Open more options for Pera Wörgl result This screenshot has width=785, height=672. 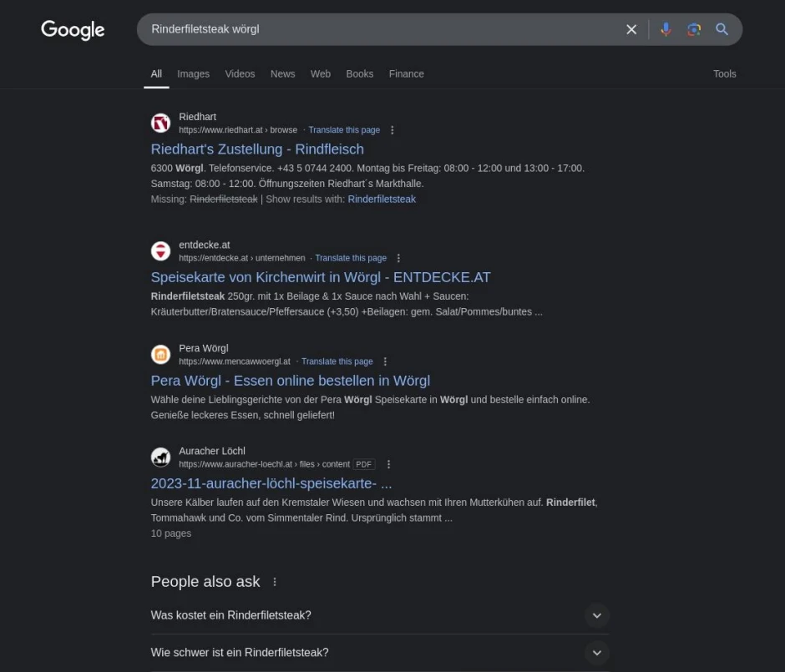pyautogui.click(x=385, y=361)
